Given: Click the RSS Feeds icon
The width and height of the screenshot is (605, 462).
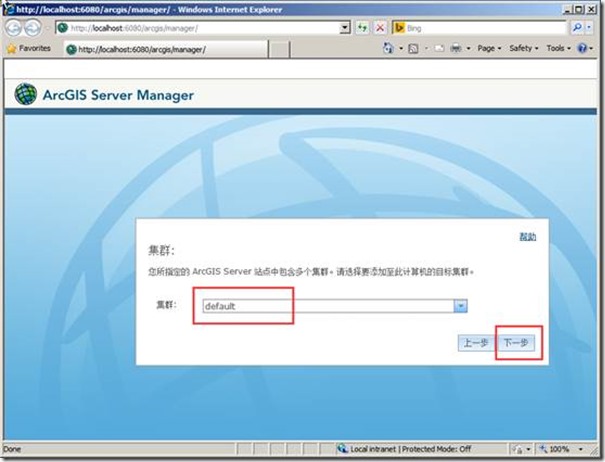Looking at the screenshot, I should coord(413,49).
